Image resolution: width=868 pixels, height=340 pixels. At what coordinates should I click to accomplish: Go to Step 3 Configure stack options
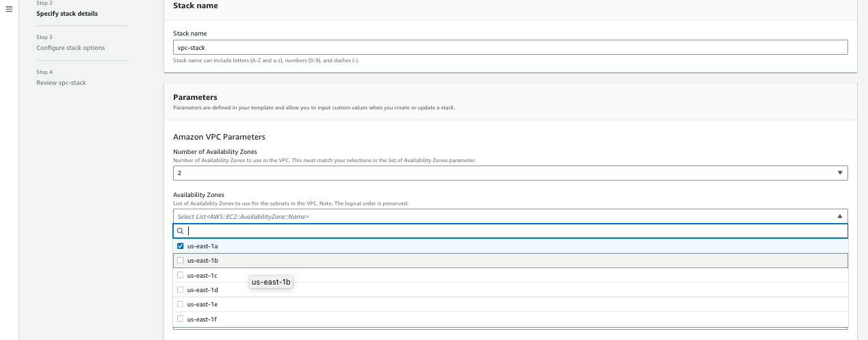(x=70, y=48)
